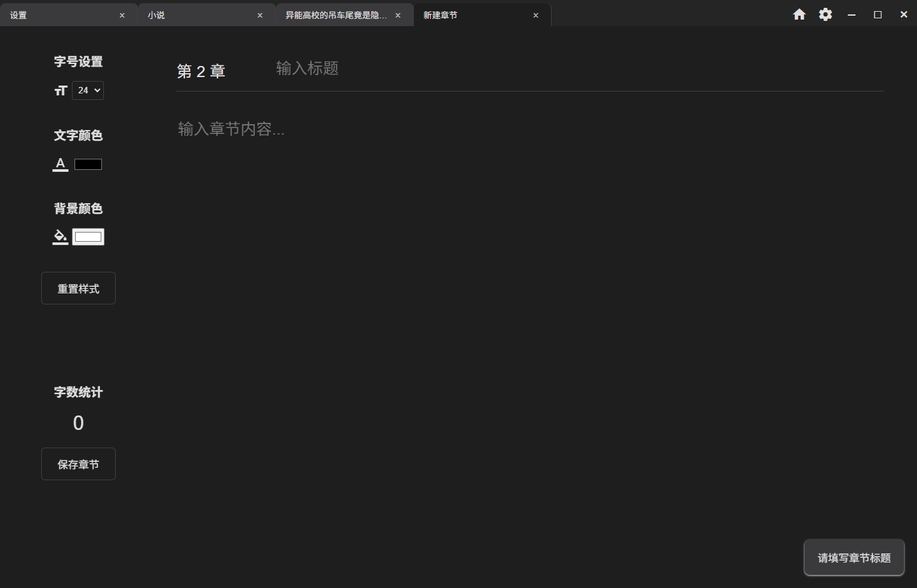Screen dimensions: 917x588
Task: Click the chapter number label 第 2 章
Action: click(201, 71)
